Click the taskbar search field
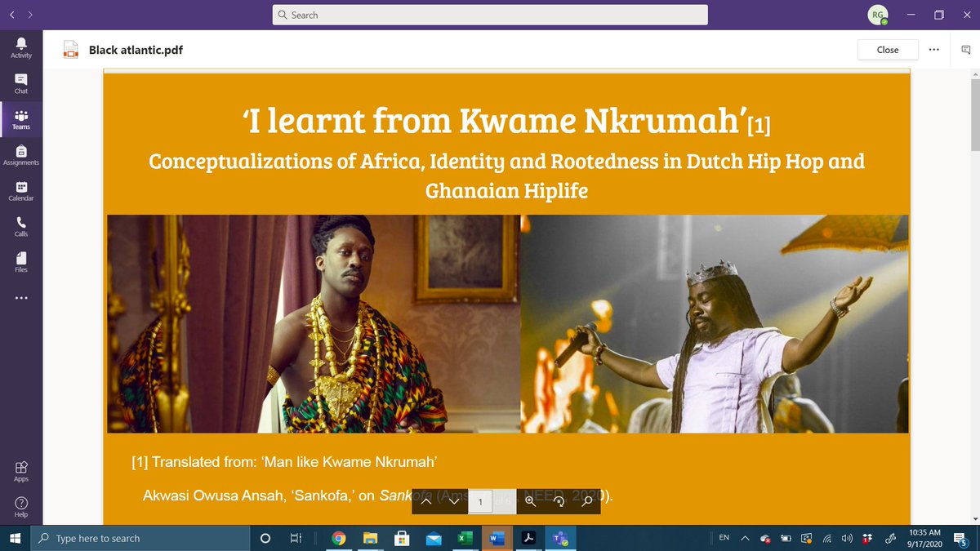This screenshot has height=551, width=980. (x=140, y=538)
